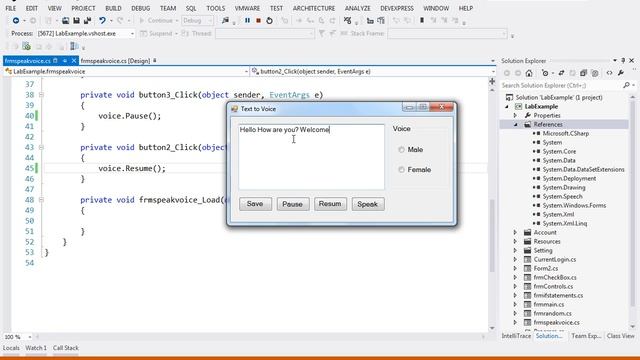Stop debugging with the red square icon
This screenshot has width=640, height=360.
[258, 20]
